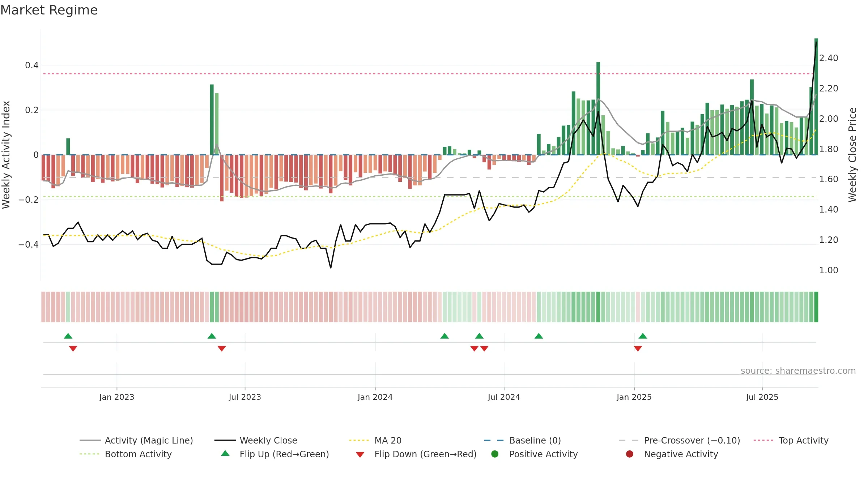Click the Jul 2023 x-axis label

click(245, 397)
